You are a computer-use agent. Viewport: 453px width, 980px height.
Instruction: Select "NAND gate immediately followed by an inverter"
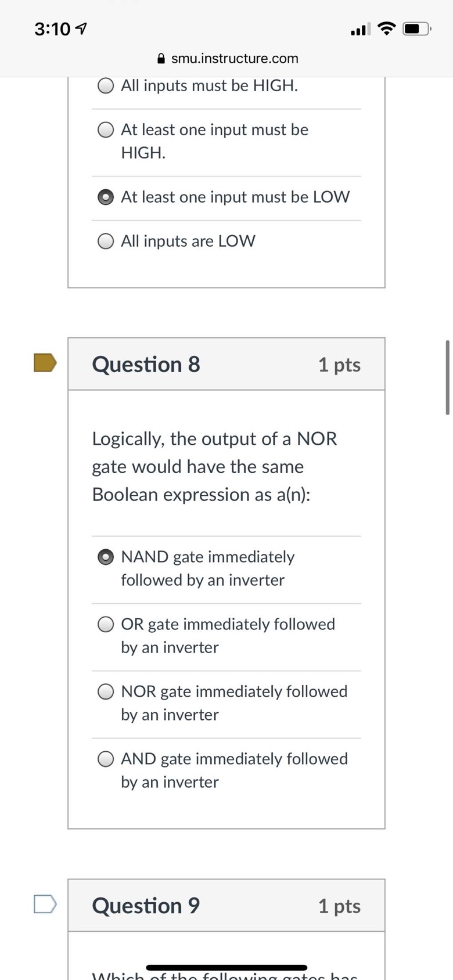point(106,557)
